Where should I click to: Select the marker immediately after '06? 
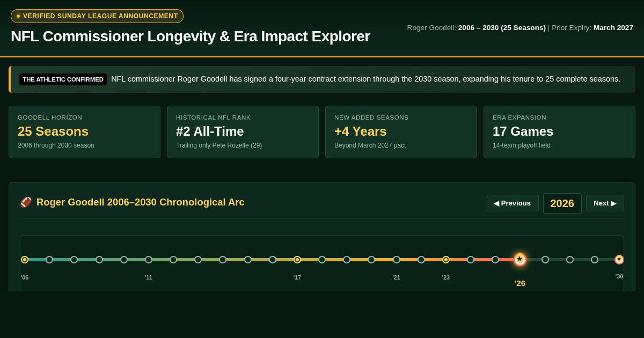tap(49, 260)
